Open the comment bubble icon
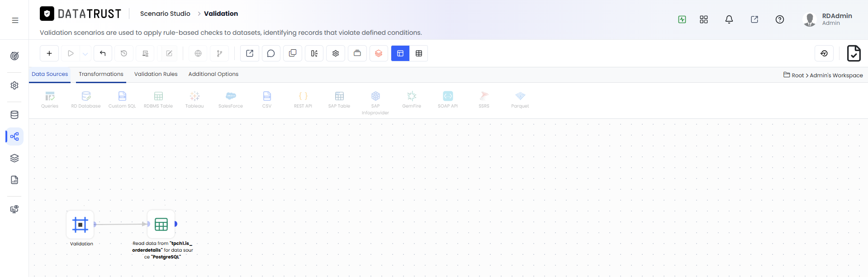Screen dimensions: 868x277 (271, 53)
